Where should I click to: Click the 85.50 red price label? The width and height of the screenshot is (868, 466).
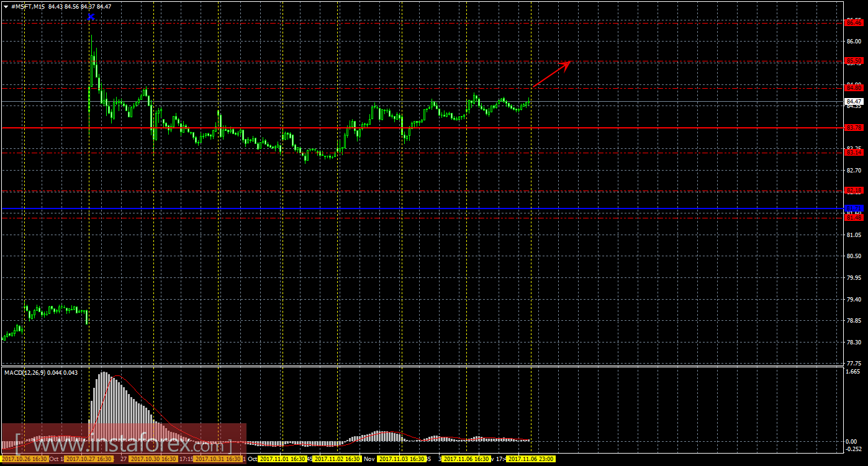coord(854,61)
